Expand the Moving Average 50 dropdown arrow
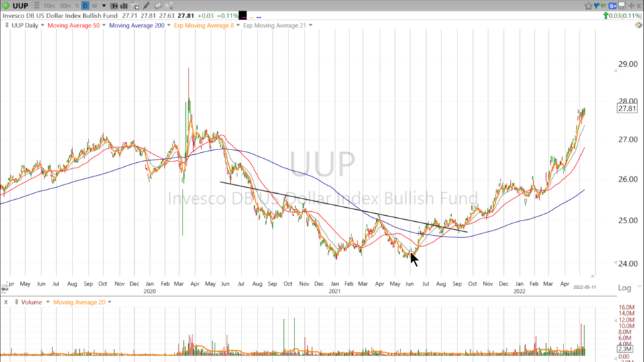 [x=104, y=25]
